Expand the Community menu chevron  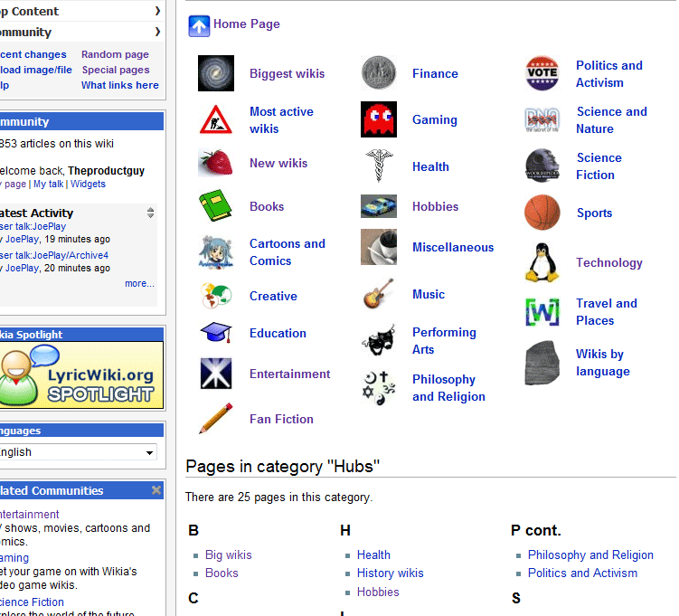pos(157,33)
